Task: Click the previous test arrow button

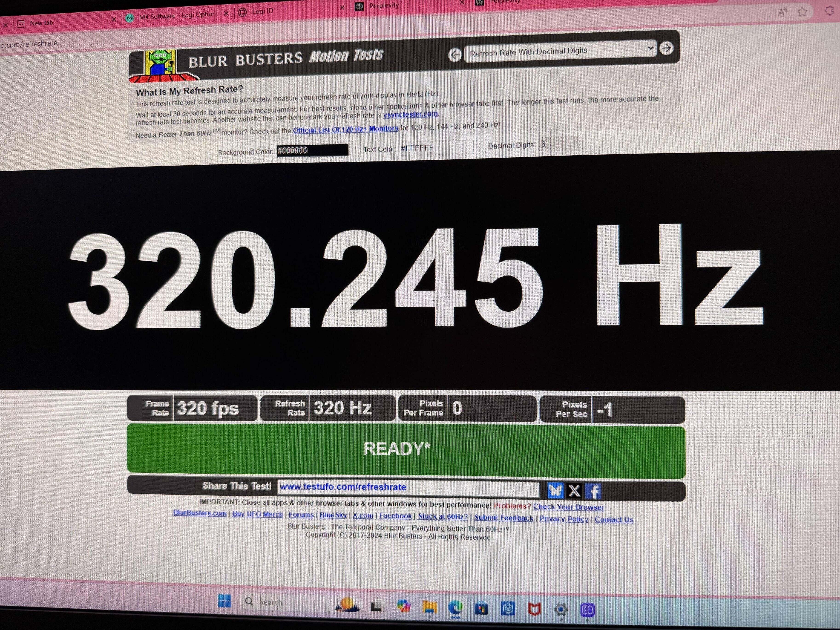Action: (455, 55)
